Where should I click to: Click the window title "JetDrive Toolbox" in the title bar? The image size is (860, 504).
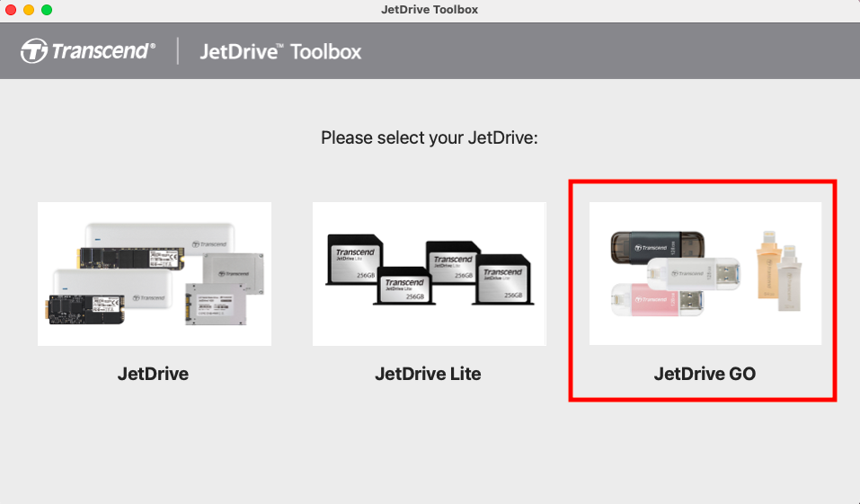point(430,10)
